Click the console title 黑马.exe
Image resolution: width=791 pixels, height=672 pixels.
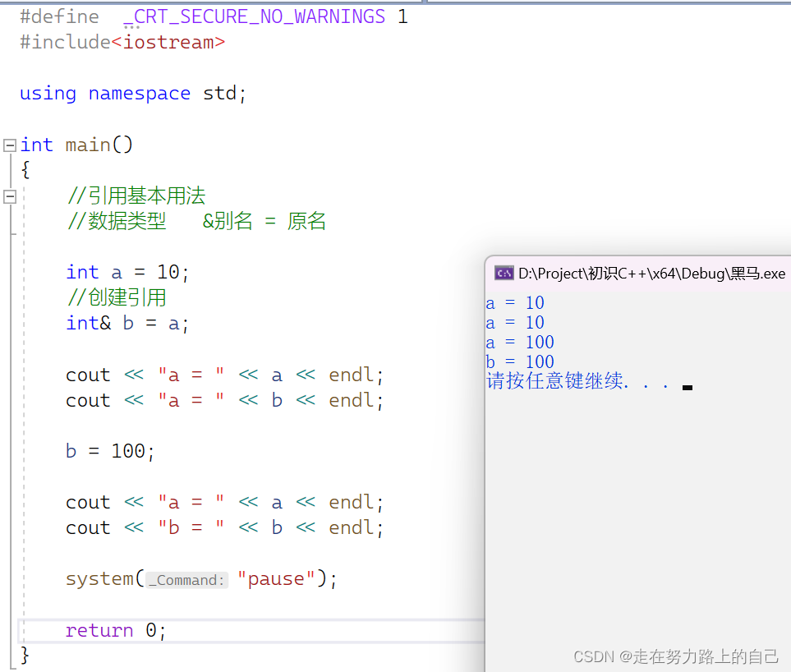[x=651, y=274]
